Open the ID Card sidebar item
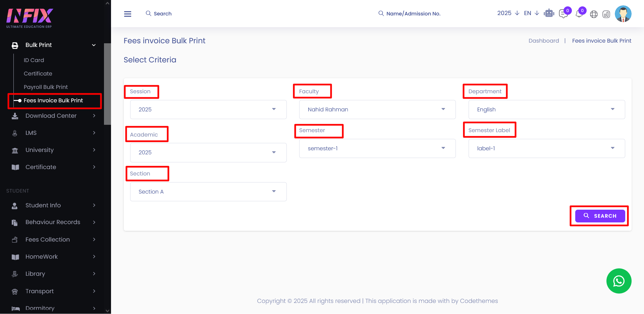The height and width of the screenshot is (314, 644). point(34,60)
